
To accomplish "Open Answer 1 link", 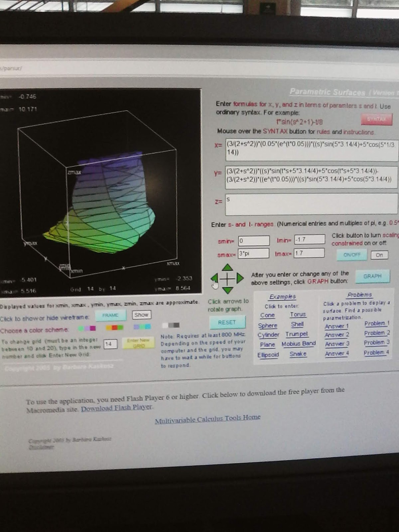I will 337,326.
